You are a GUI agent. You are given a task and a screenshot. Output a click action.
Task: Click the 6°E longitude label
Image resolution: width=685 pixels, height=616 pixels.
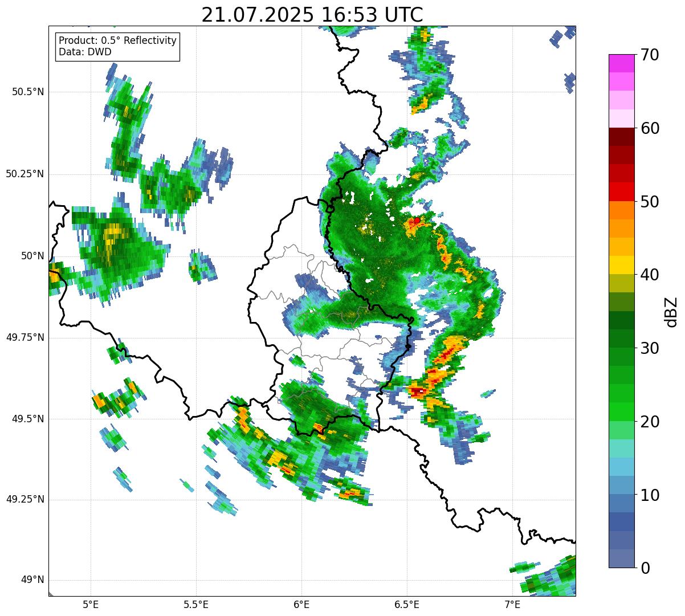tap(301, 604)
